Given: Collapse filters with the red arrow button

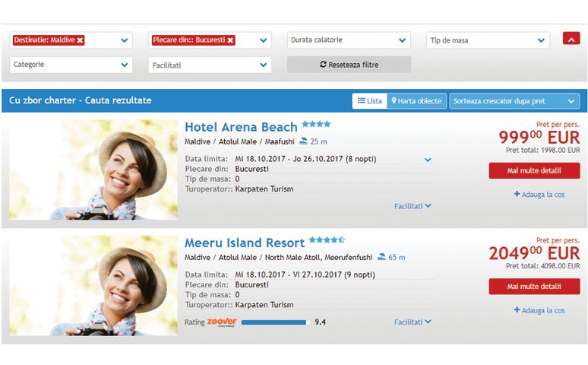Looking at the screenshot, I should pos(571,38).
